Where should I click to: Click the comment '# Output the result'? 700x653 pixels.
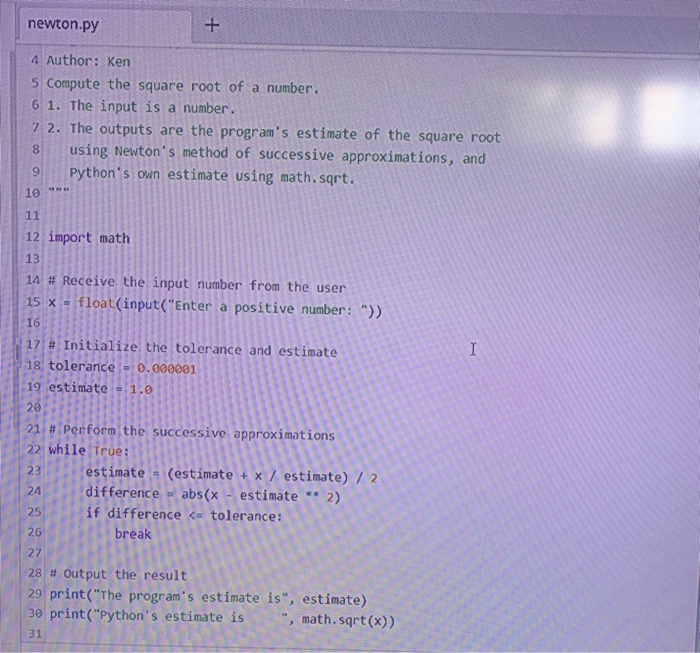click(118, 574)
